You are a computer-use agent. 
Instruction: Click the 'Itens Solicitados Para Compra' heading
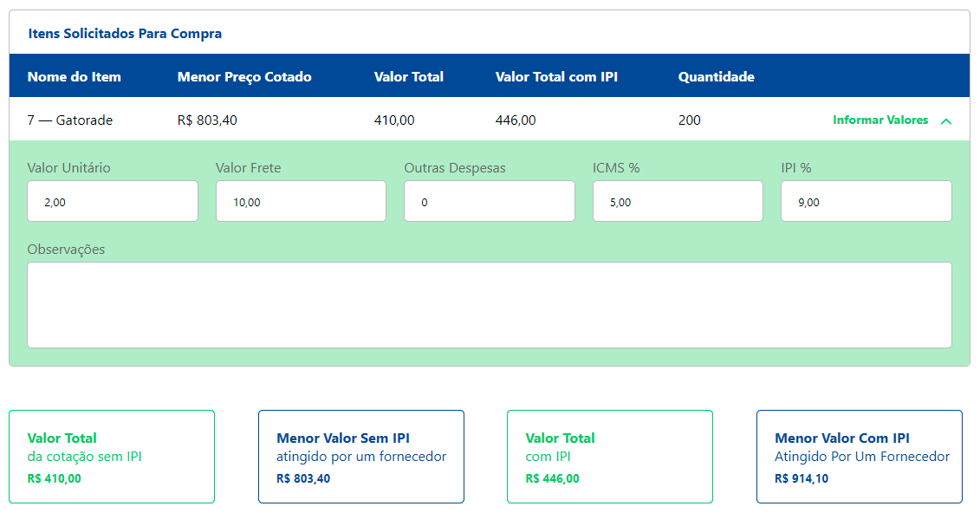pos(125,34)
